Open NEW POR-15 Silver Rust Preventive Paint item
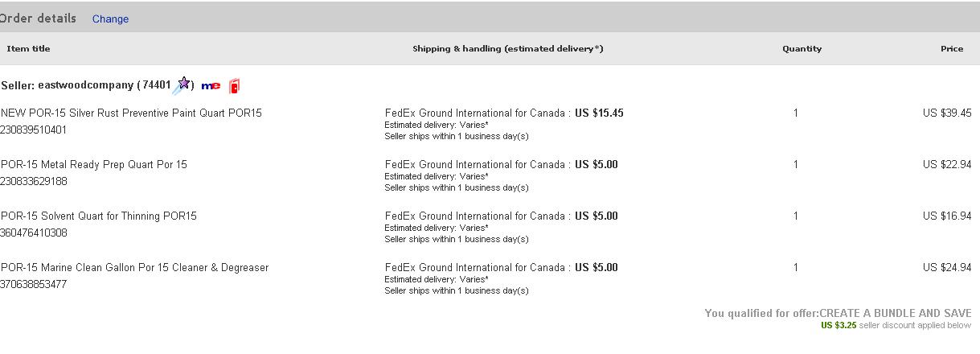The height and width of the screenshot is (354, 980). [131, 113]
